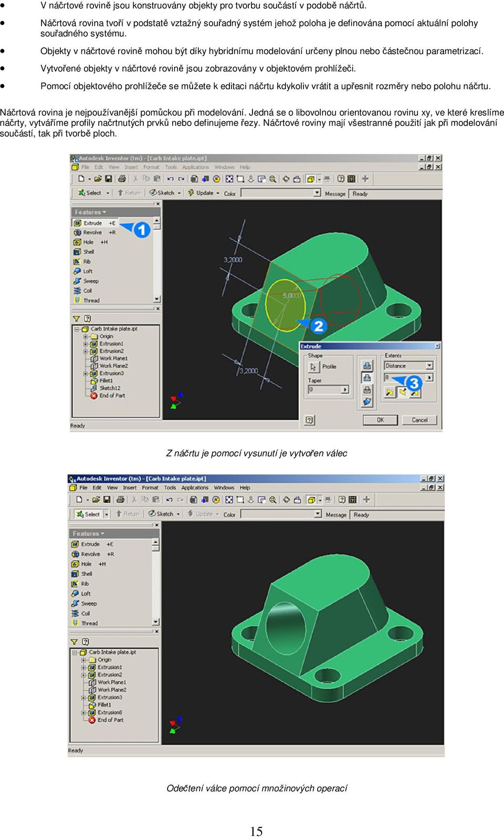This screenshot has height=837, width=504.
Task: Click Look At icon in upper screenshot toolbar
Action: [297, 179]
